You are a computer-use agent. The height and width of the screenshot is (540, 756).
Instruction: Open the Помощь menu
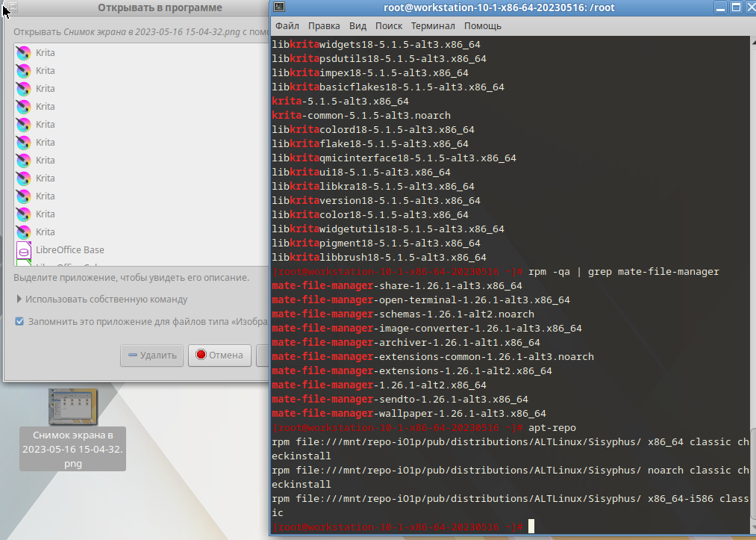click(x=483, y=25)
